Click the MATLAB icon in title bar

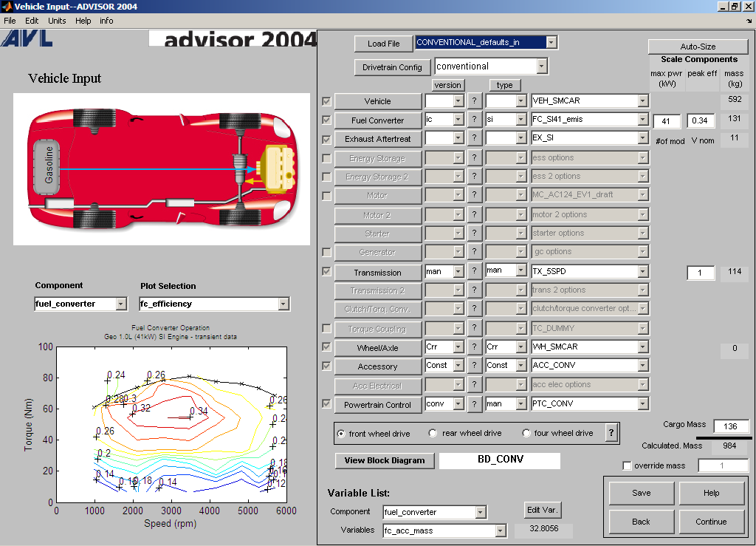click(6, 6)
